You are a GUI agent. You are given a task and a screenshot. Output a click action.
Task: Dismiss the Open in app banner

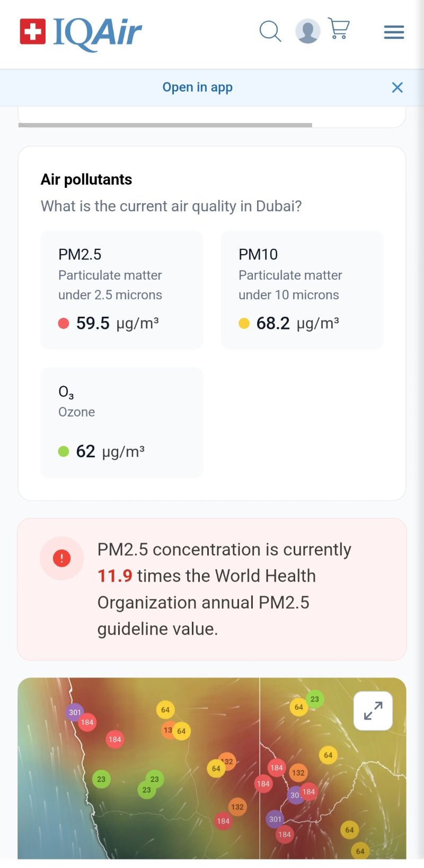tap(397, 88)
